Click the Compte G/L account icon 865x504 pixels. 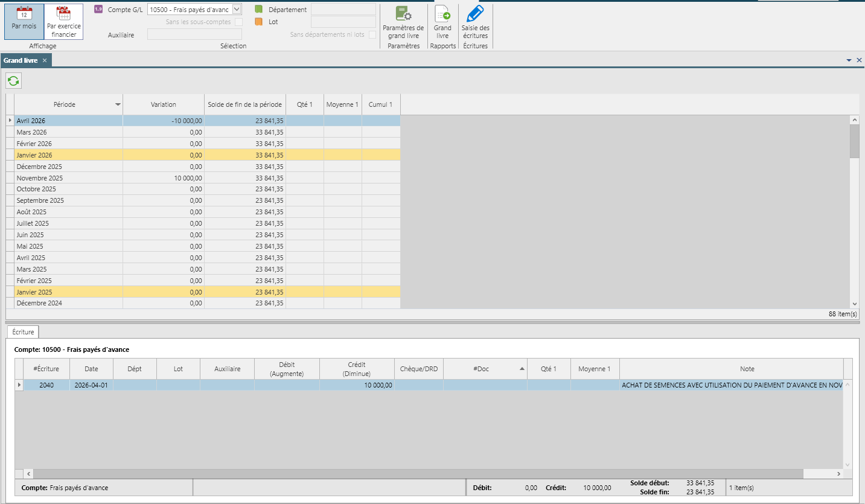(x=98, y=9)
